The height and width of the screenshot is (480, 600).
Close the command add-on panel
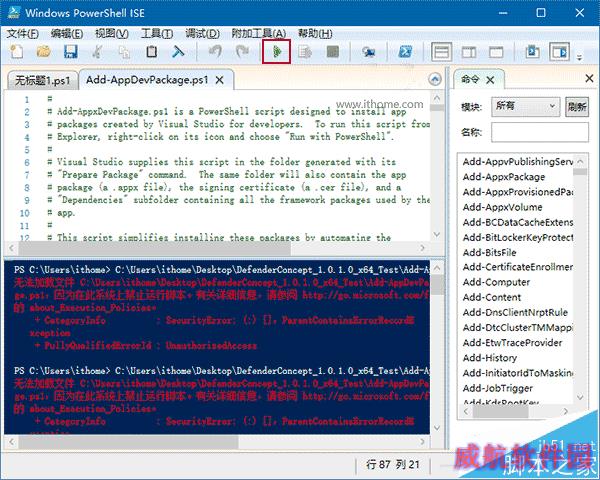tap(589, 79)
